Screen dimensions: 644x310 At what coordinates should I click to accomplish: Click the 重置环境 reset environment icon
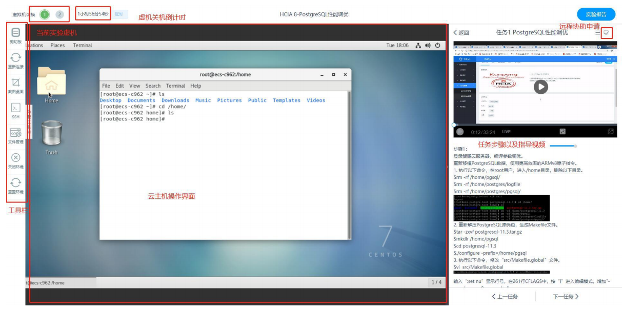(16, 182)
